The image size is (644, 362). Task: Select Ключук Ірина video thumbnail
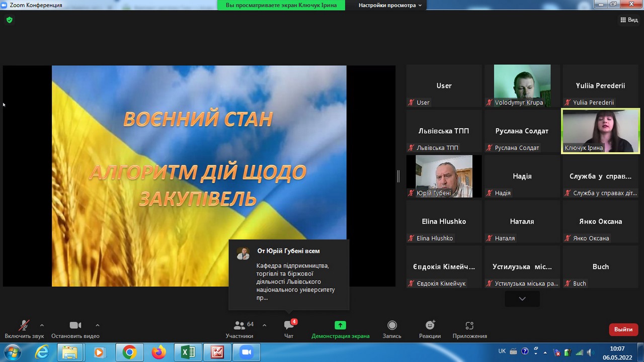click(600, 131)
